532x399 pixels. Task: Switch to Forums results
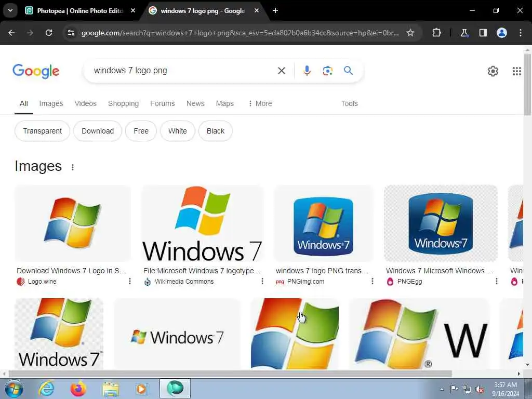(163, 103)
